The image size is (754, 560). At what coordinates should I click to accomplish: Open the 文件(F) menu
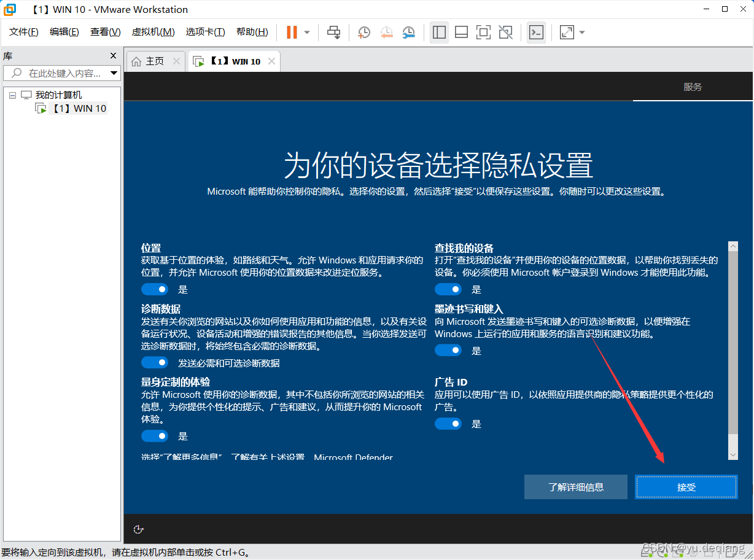coord(24,32)
